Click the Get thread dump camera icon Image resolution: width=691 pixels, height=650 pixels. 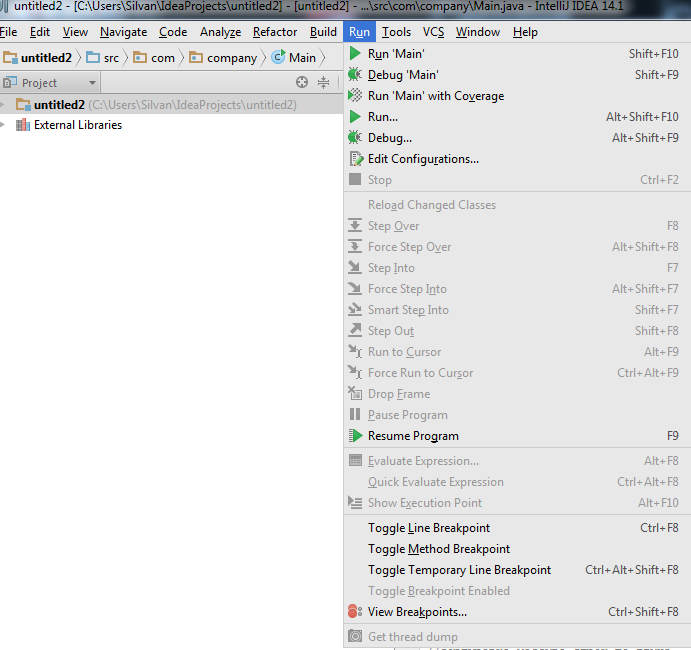pyautogui.click(x=355, y=636)
